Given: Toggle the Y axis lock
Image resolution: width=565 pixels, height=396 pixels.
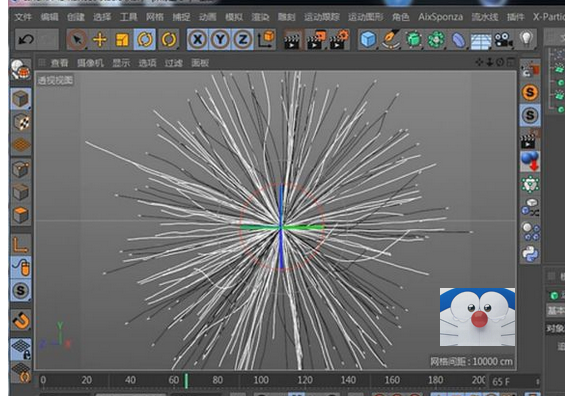Looking at the screenshot, I should click(220, 39).
